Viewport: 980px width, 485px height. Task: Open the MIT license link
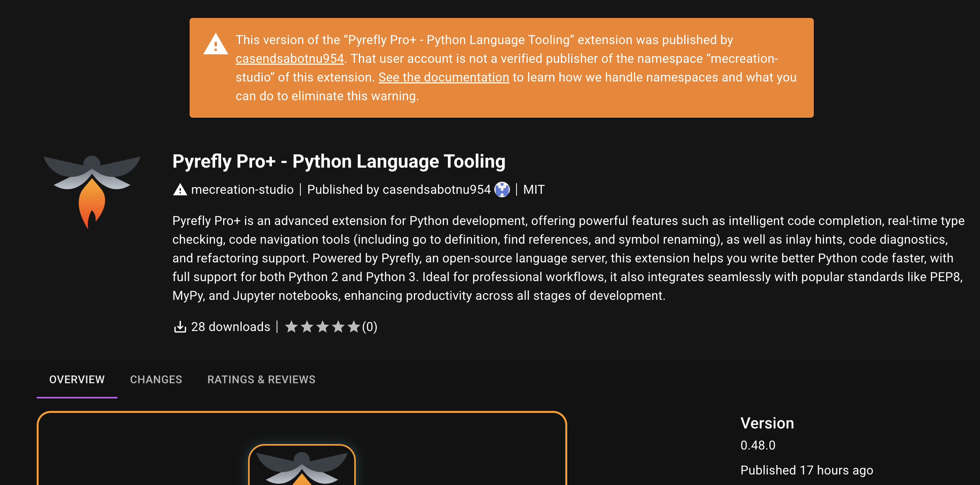534,189
